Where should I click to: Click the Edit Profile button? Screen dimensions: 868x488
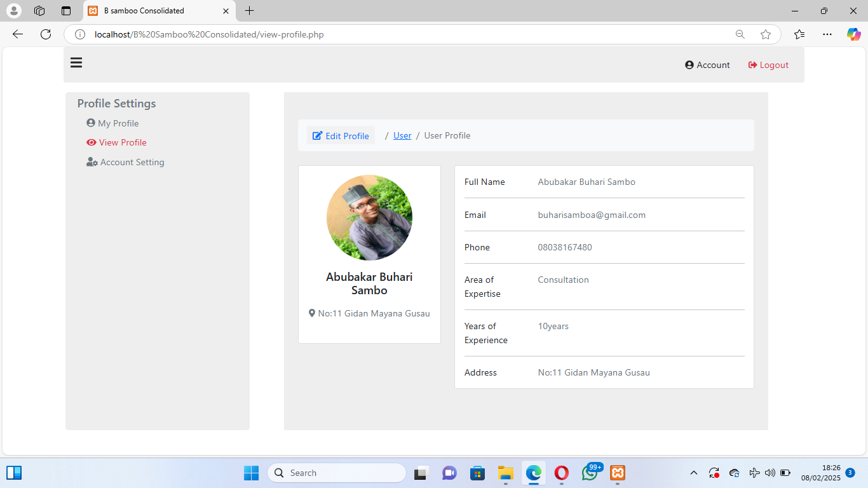pyautogui.click(x=341, y=135)
